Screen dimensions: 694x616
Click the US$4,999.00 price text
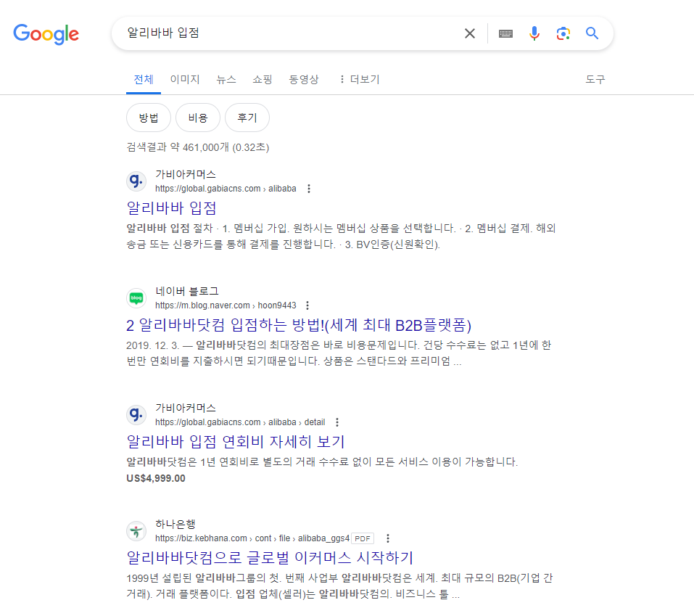click(x=156, y=478)
